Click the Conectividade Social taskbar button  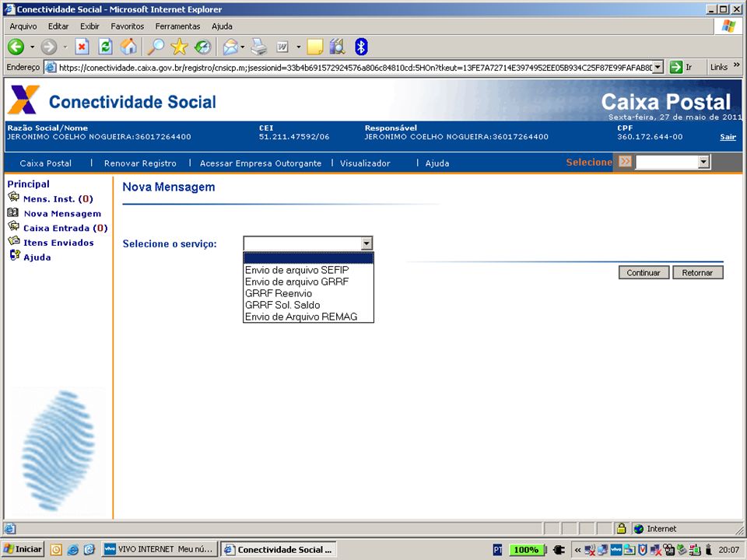coord(279,550)
